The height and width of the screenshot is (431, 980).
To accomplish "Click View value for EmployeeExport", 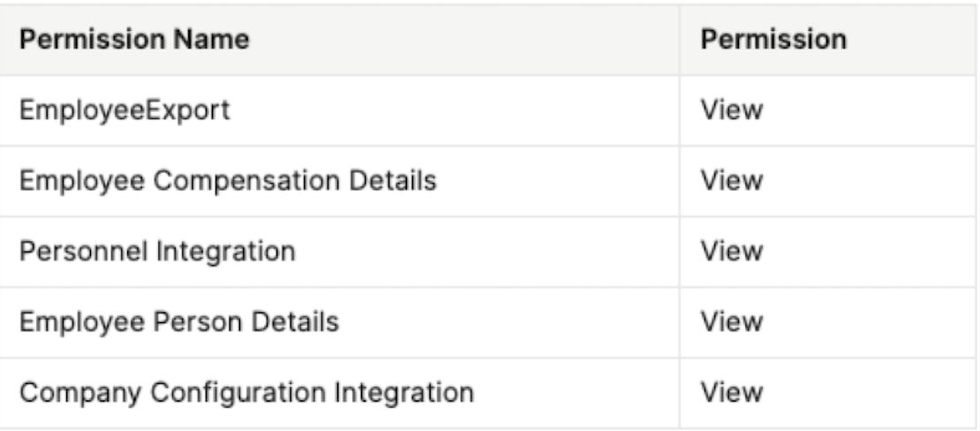I will coord(732,110).
